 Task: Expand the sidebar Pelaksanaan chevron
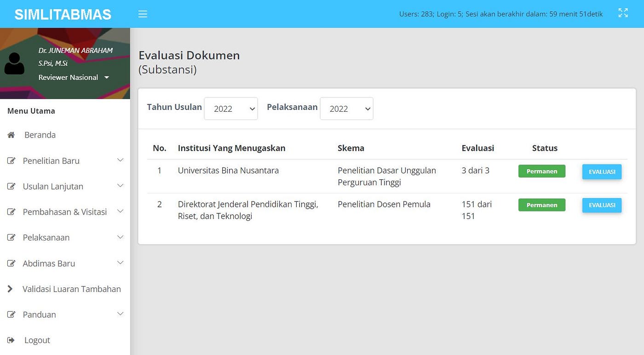click(x=121, y=237)
